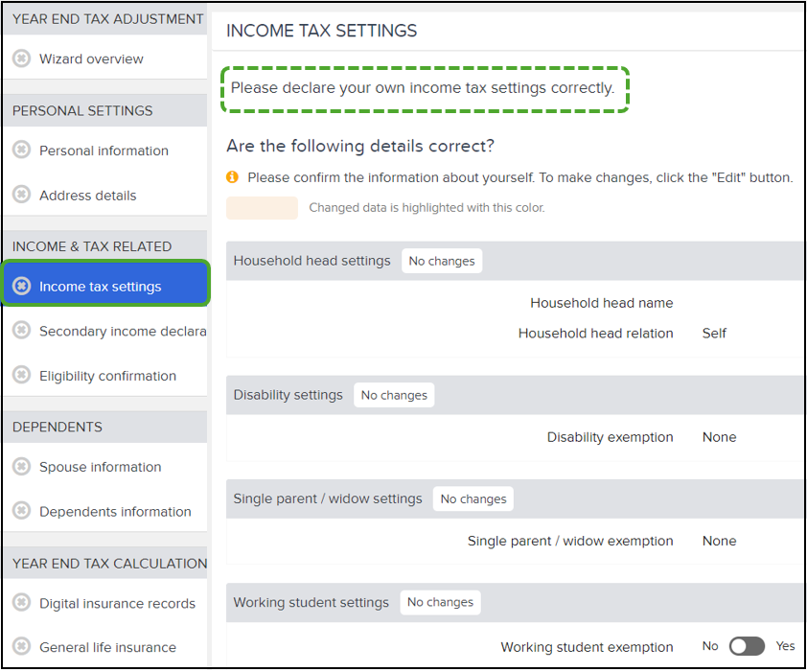The image size is (807, 672).
Task: Click No changes badge for Working student settings
Action: [441, 602]
